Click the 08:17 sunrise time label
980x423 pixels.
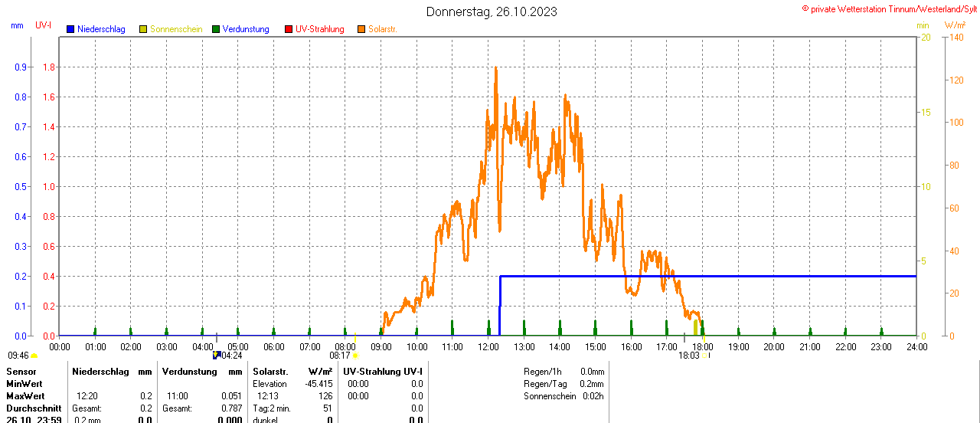point(340,356)
